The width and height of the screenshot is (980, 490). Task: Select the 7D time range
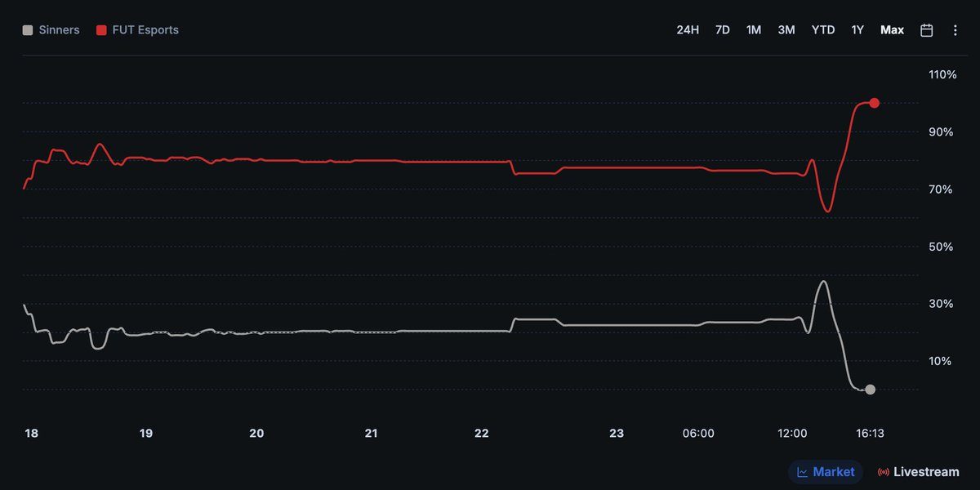click(723, 30)
